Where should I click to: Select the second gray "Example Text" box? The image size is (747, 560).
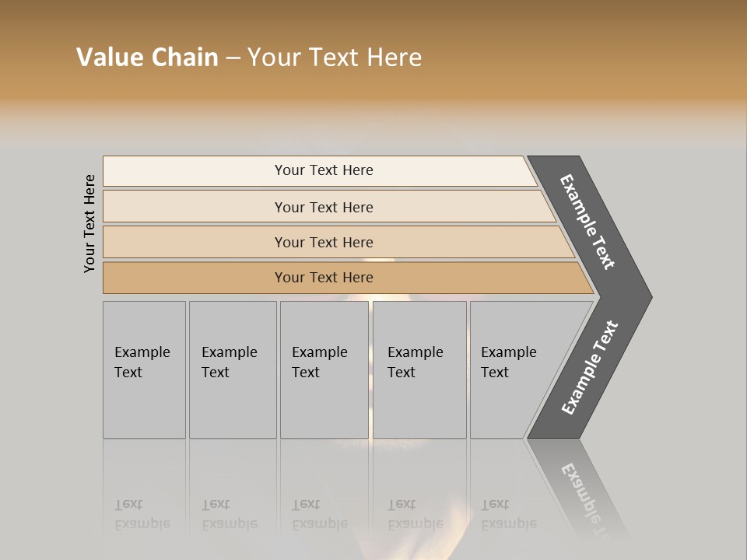233,369
